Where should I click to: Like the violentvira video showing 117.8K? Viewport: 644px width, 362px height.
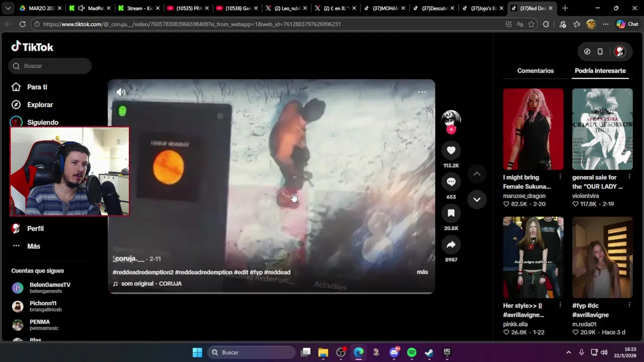click(576, 204)
